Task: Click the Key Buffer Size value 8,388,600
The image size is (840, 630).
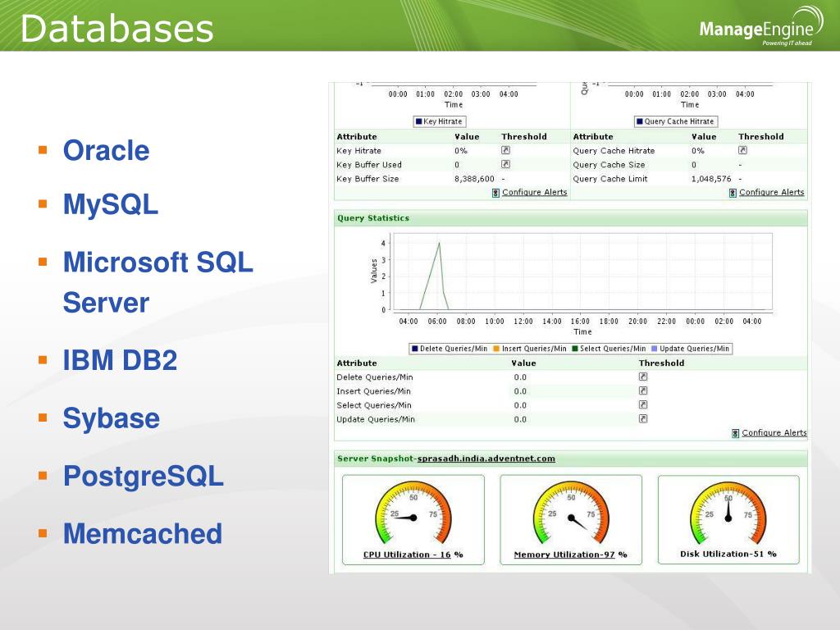Action: (x=474, y=179)
